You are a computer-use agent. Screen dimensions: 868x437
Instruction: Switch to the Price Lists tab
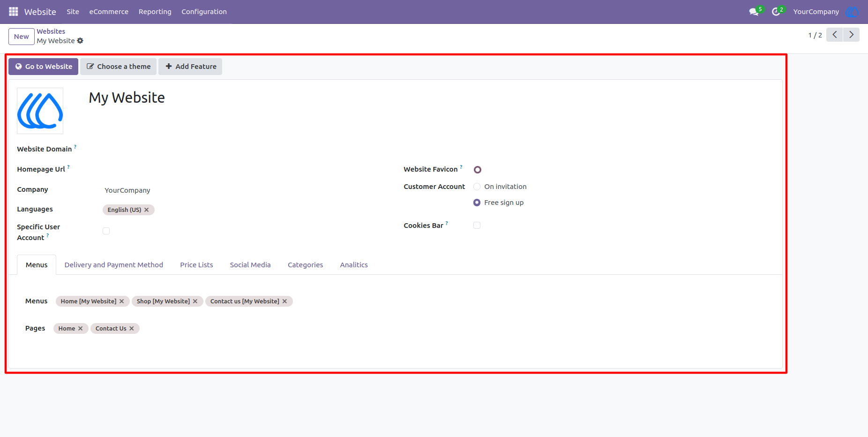(x=196, y=265)
